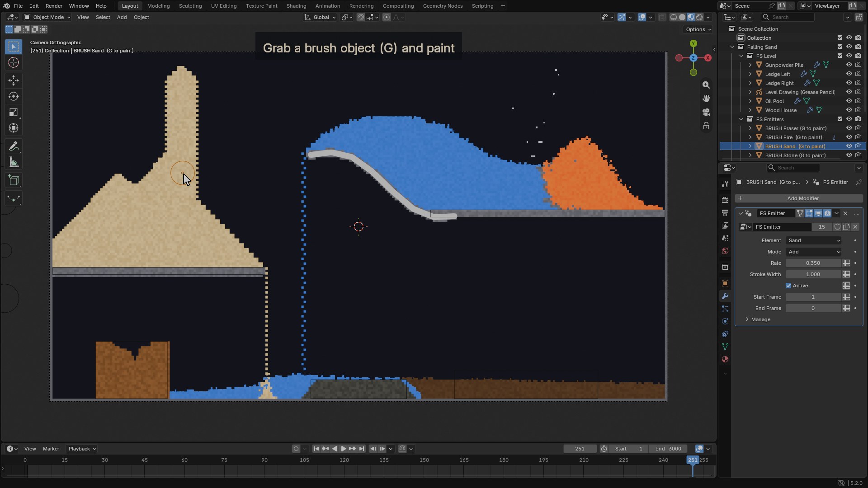
Task: Open the File menu
Action: (x=18, y=6)
